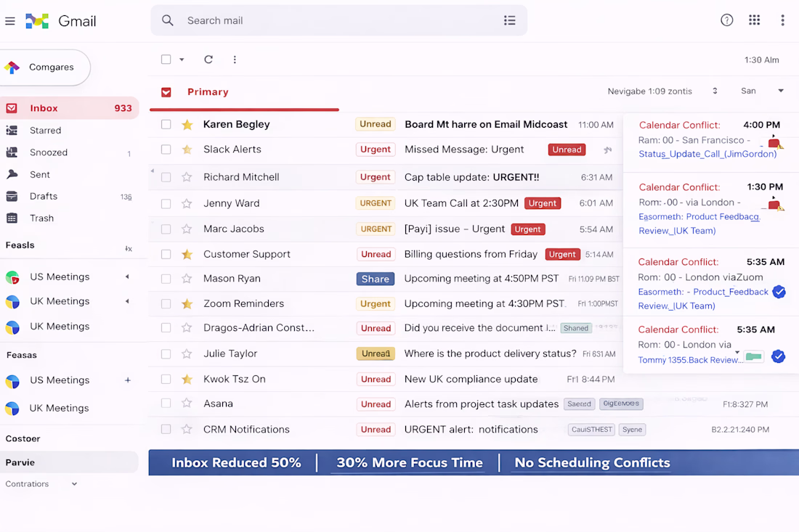Star the CRM Notifications email

(187, 429)
